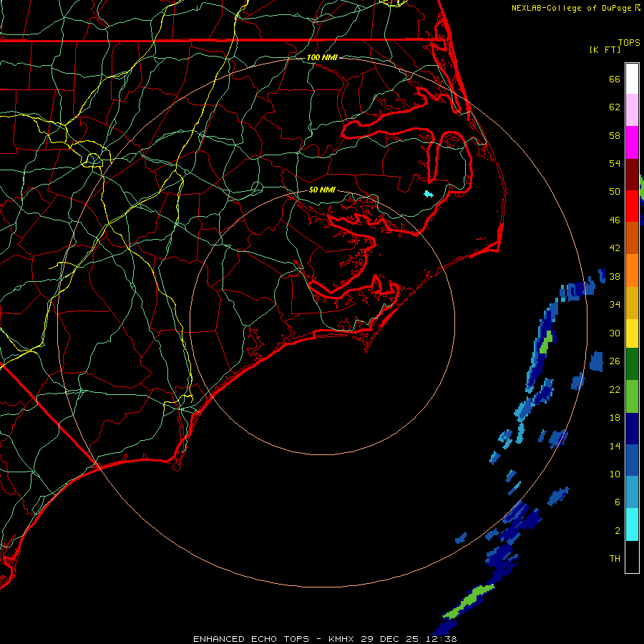Click the TOPS legend title

[x=629, y=43]
